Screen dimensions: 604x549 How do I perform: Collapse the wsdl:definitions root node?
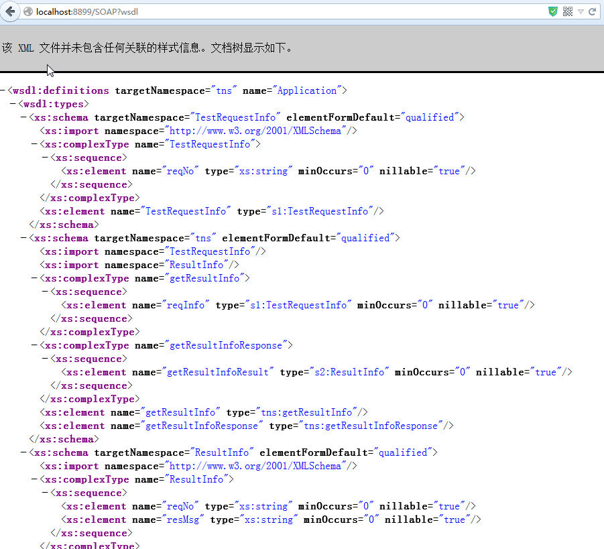(3, 91)
